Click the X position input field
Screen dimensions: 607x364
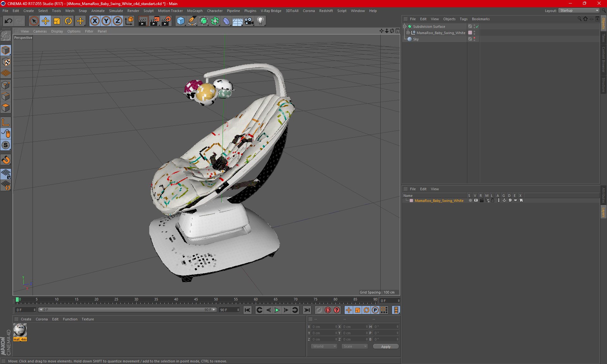(x=324, y=327)
